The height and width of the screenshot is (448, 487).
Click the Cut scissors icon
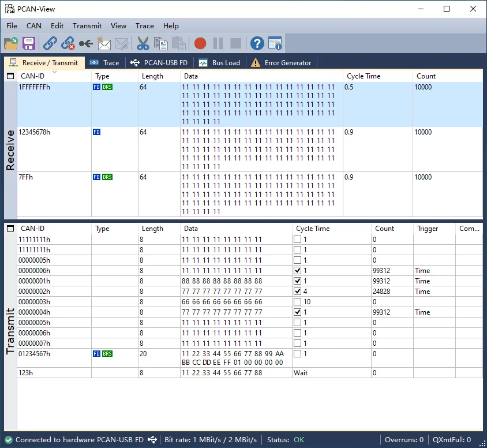(143, 43)
